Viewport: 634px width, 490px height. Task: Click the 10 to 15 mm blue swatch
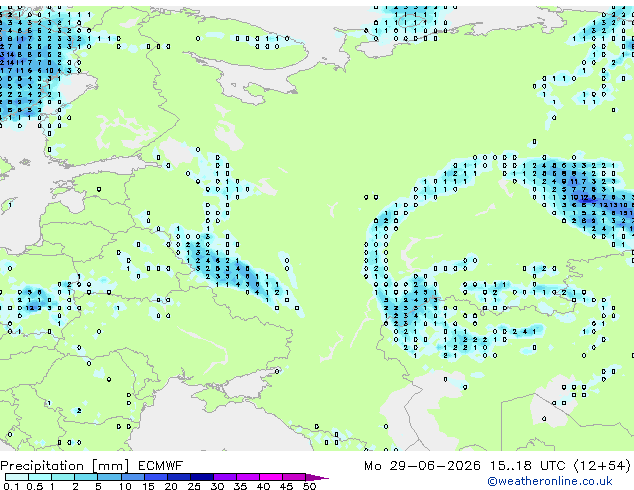[132, 477]
